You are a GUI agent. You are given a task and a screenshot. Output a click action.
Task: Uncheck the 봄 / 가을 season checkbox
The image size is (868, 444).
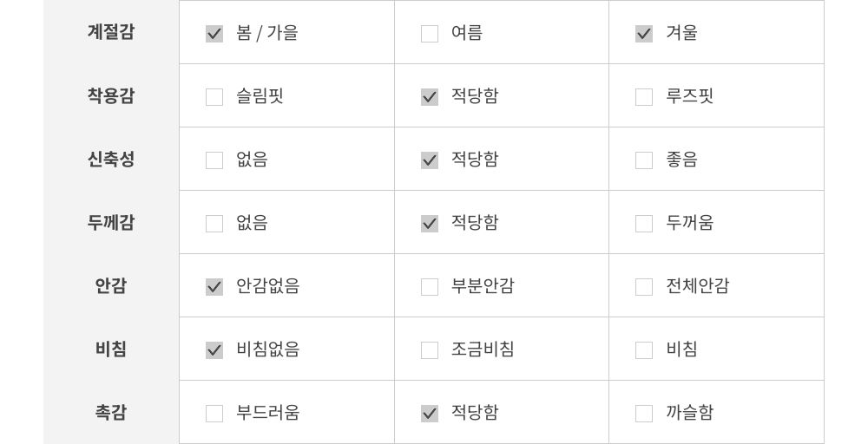click(214, 34)
